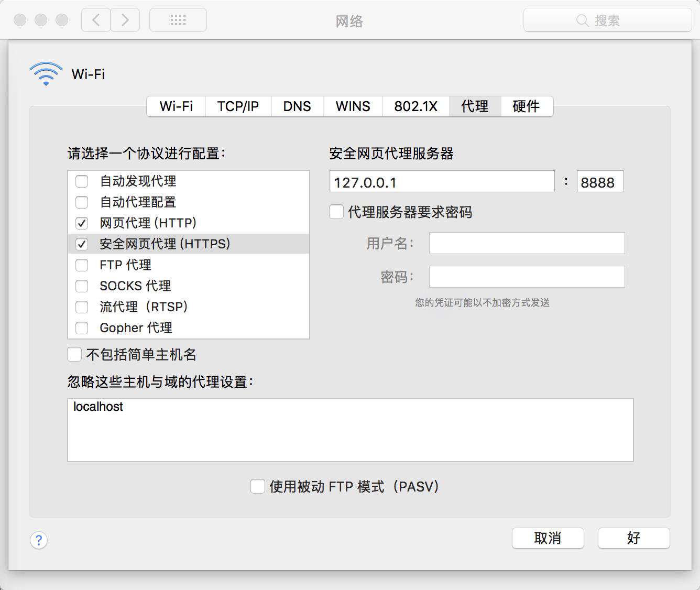Enable 流代理 (RTSP) checkbox
The image size is (700, 590).
pos(82,307)
